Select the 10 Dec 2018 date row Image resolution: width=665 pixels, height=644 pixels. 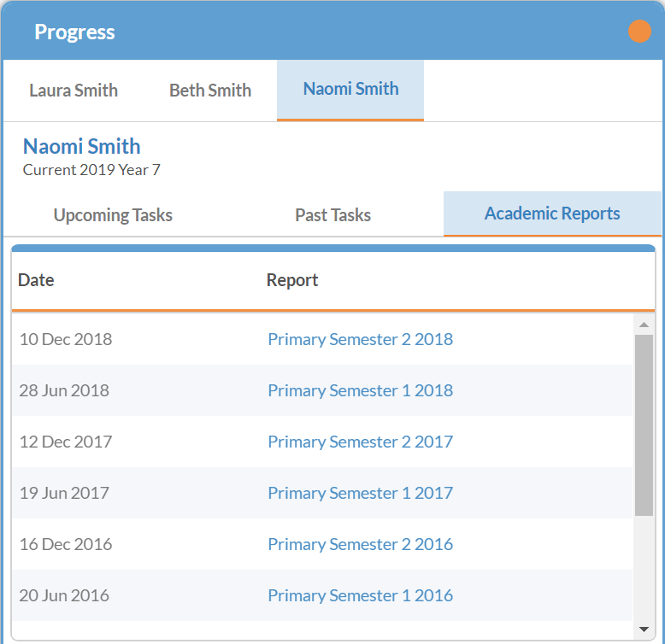pyautogui.click(x=66, y=339)
